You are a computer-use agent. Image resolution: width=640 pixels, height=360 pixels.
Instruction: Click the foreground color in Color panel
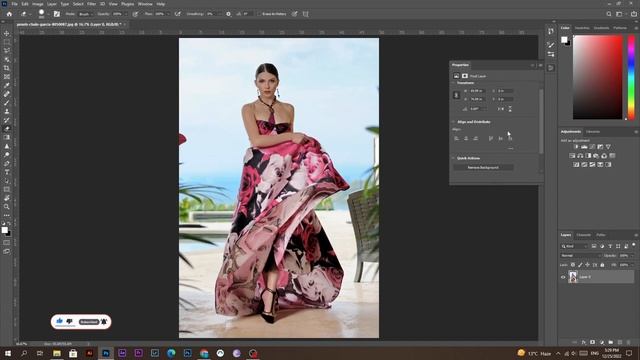click(x=564, y=40)
